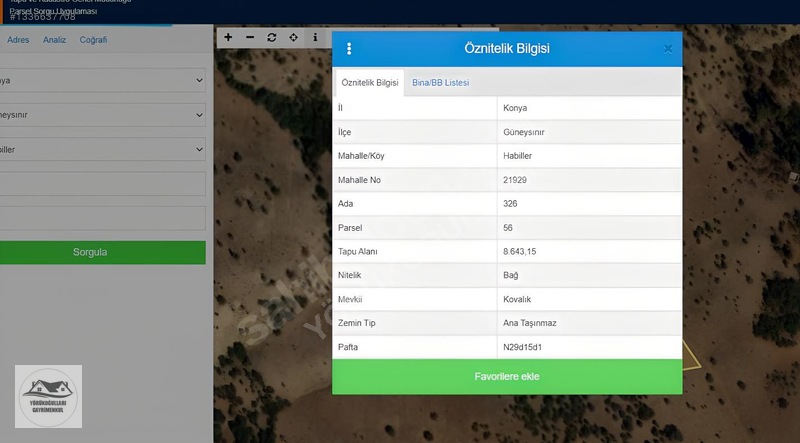Expand the district dropdown showing Güneysınır

tap(102, 115)
